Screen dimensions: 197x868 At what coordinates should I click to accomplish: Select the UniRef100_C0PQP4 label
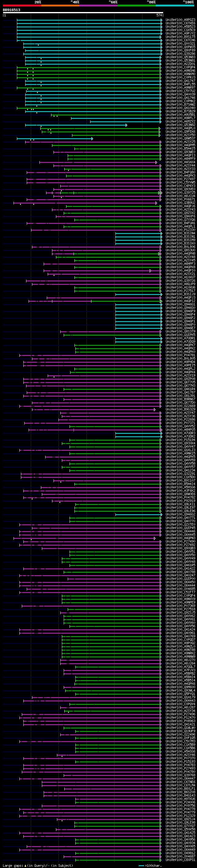coord(180,67)
